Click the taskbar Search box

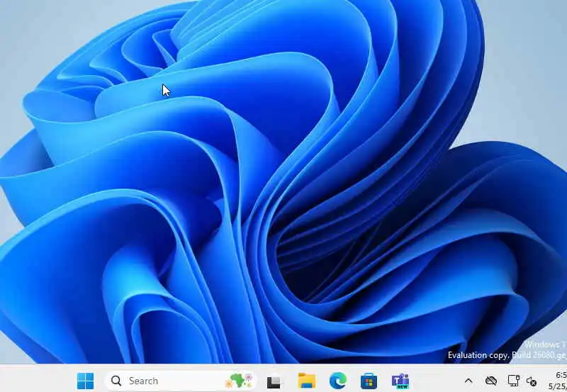pos(181,381)
